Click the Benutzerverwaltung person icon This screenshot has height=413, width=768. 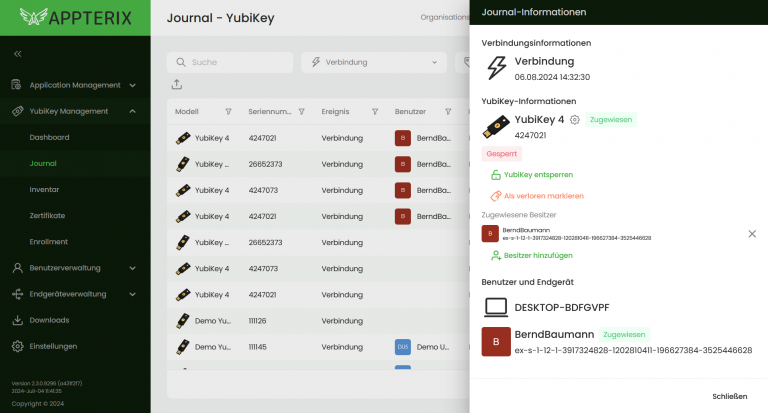click(x=17, y=268)
